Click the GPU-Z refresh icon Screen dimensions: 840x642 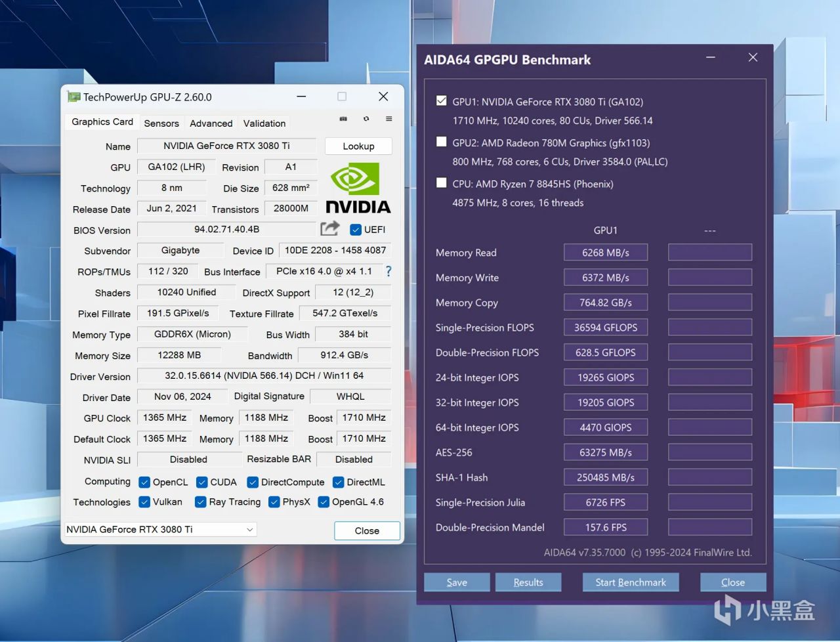coord(366,119)
